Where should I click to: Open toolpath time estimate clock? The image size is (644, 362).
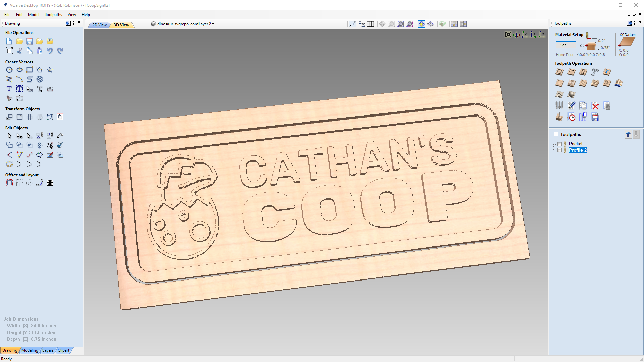click(x=572, y=117)
